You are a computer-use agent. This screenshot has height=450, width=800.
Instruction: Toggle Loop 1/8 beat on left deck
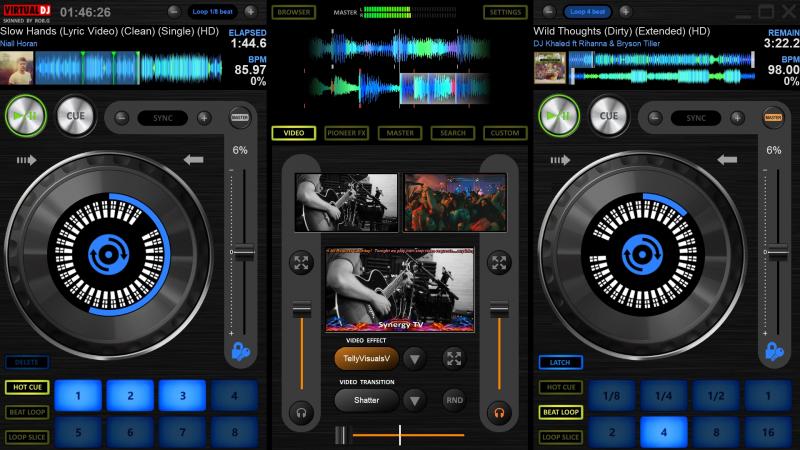point(212,11)
